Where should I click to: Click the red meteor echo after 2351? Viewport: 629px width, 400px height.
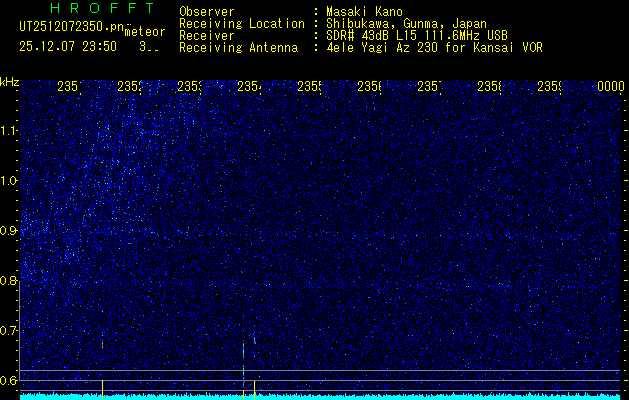pos(102,345)
